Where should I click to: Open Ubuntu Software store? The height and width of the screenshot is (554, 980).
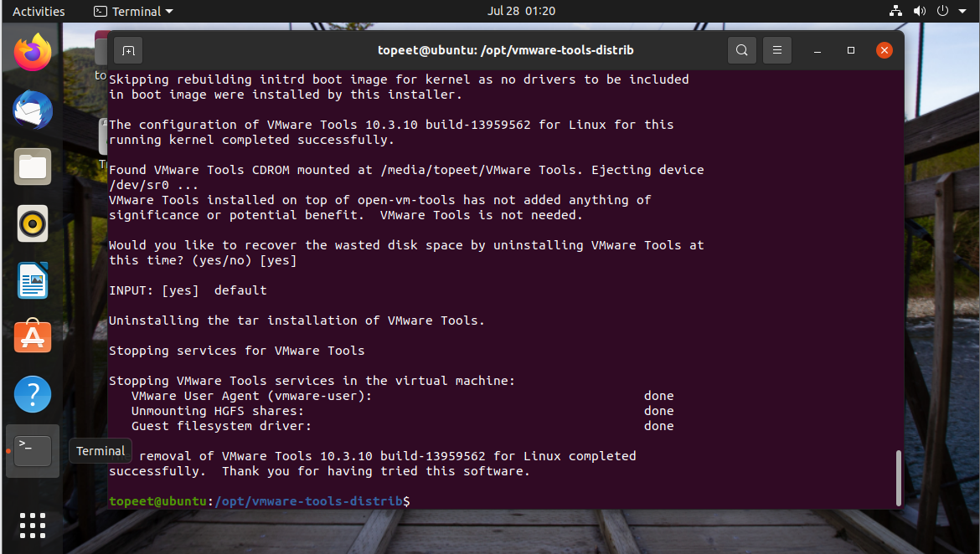click(33, 337)
